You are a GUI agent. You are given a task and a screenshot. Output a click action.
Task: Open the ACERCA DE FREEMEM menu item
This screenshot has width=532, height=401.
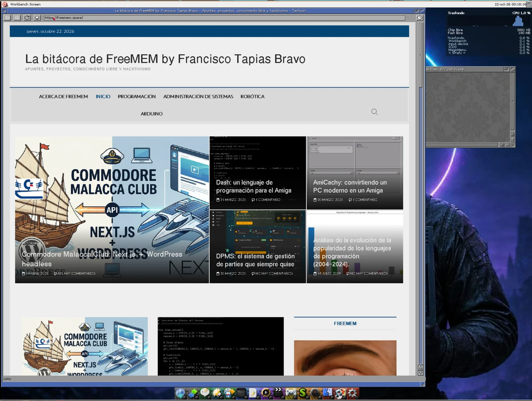coord(63,96)
